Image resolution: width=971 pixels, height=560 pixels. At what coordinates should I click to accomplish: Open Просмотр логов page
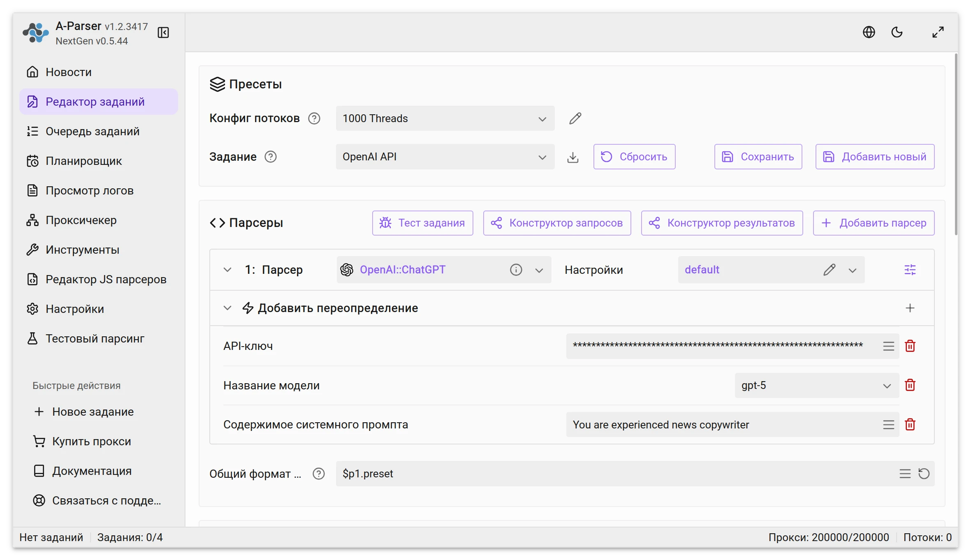(99, 190)
